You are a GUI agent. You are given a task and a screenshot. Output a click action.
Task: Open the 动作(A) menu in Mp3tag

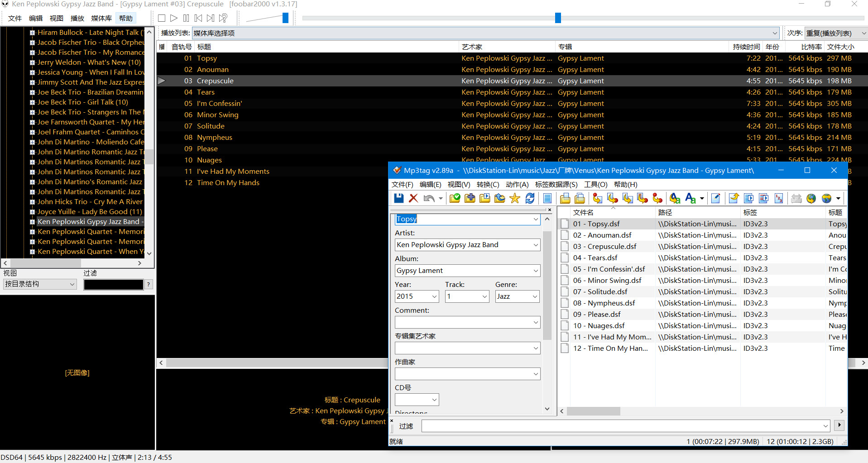tap(517, 184)
